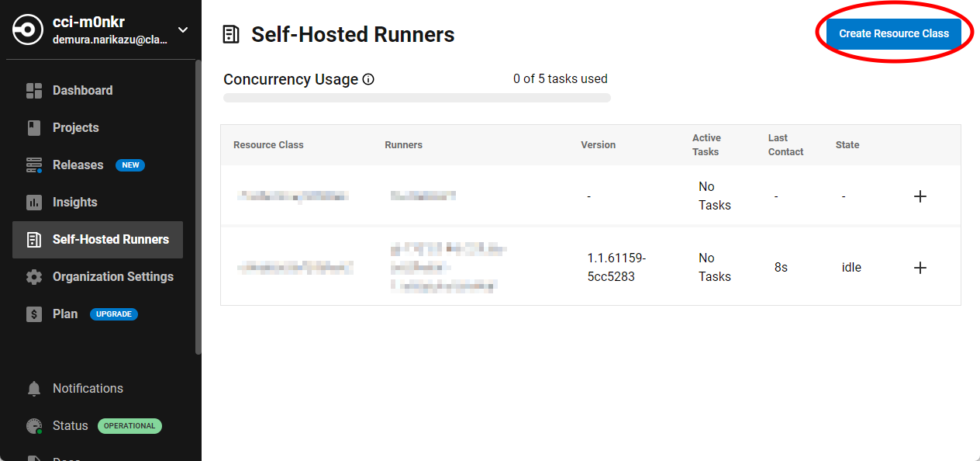Expand the first resource class row
Image resolution: width=980 pixels, height=461 pixels.
click(920, 196)
